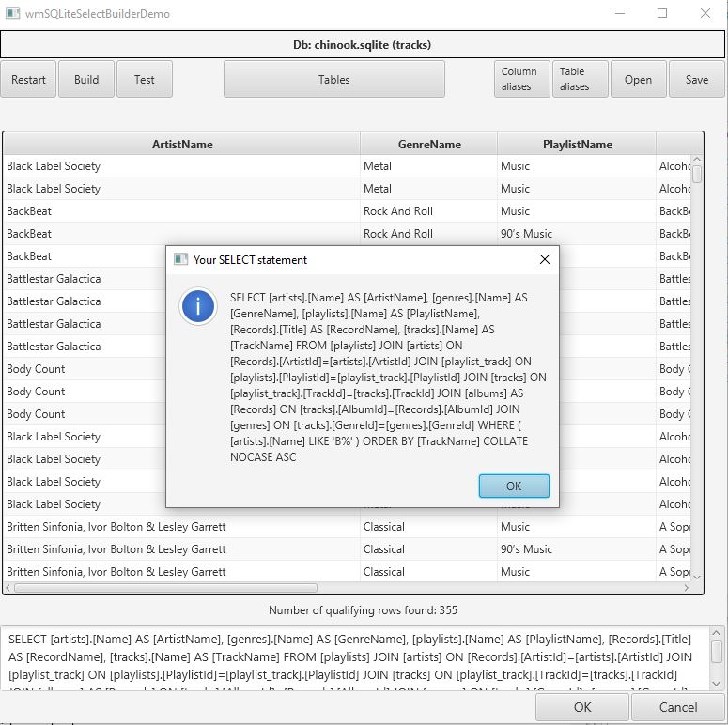Click the dialog title bar app icon
Screen dimensions: 728x725
(x=180, y=259)
